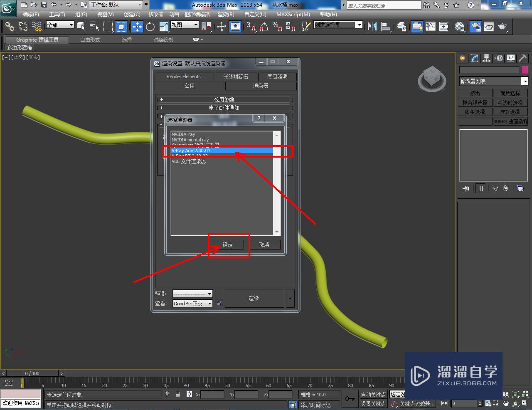Image resolution: width=532 pixels, height=410 pixels.
Task: Click the large 渲染 render button
Action: [254, 299]
